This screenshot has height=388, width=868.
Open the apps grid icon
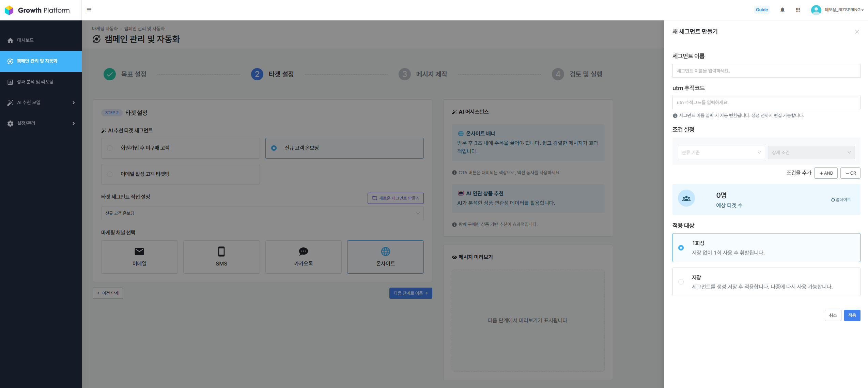pyautogui.click(x=797, y=10)
